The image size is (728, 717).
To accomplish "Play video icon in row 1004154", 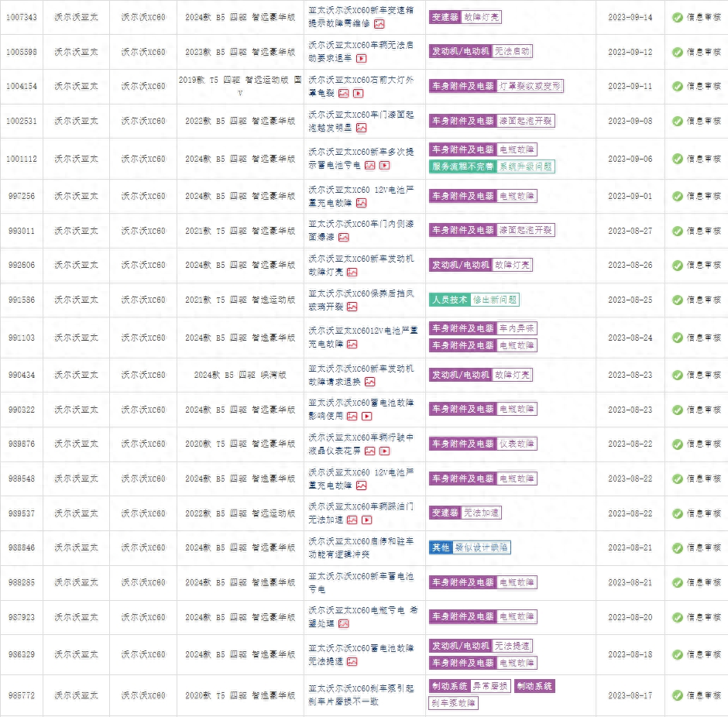I will coord(359,93).
